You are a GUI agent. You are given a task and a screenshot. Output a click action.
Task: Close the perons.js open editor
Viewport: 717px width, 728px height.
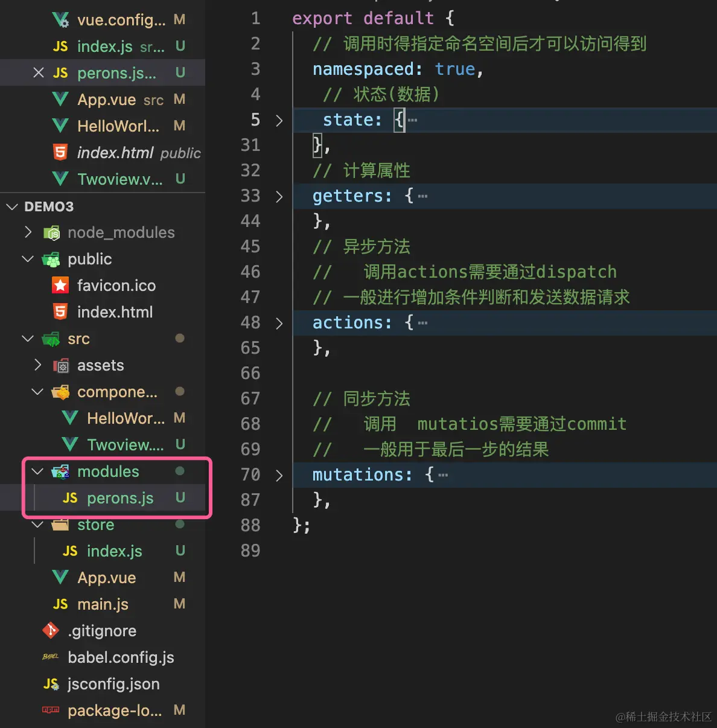pyautogui.click(x=39, y=73)
